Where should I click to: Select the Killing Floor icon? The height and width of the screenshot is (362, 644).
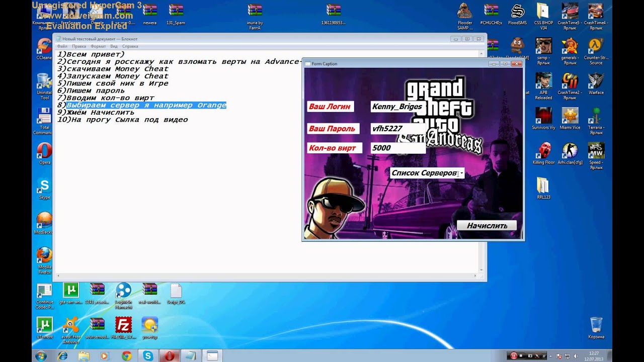point(543,154)
